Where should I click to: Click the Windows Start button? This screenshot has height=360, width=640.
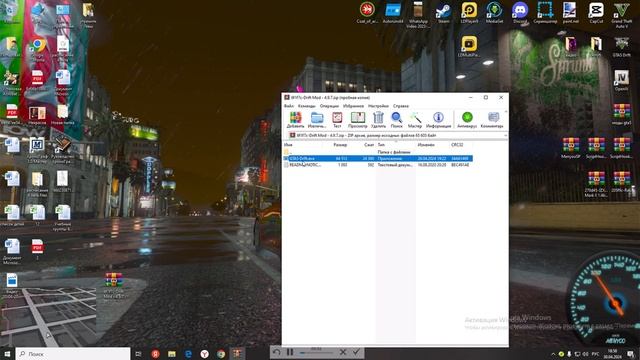point(7,354)
